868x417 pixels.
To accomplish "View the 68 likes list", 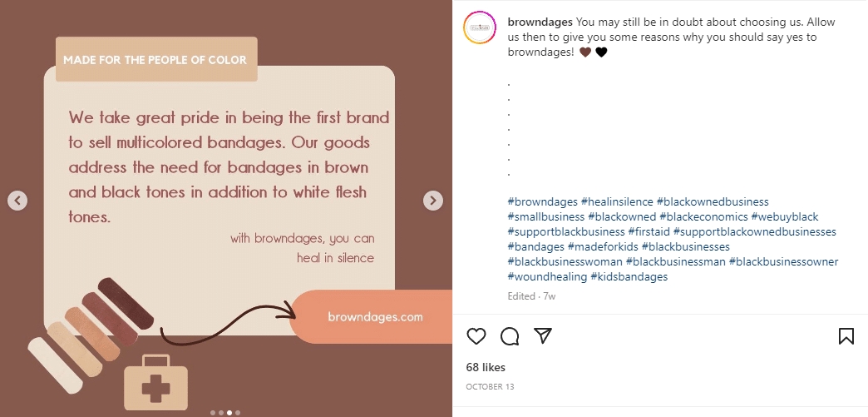I will point(486,367).
